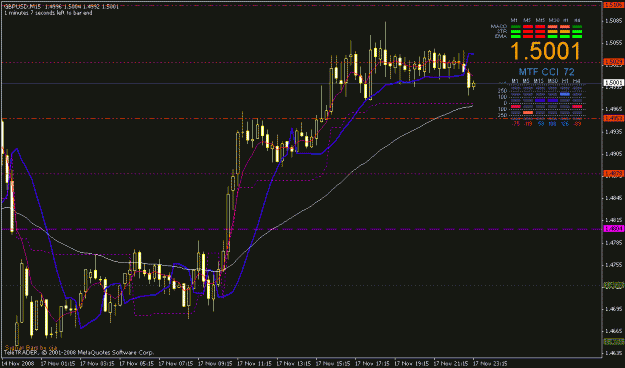Click the MACD row label in signal panel
The width and height of the screenshot is (625, 368).
coord(499,26)
